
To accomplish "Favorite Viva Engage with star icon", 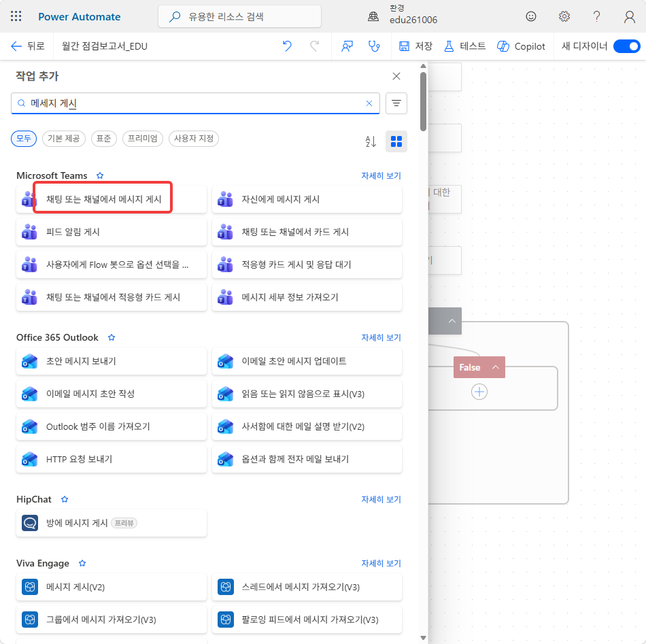I will tap(82, 563).
